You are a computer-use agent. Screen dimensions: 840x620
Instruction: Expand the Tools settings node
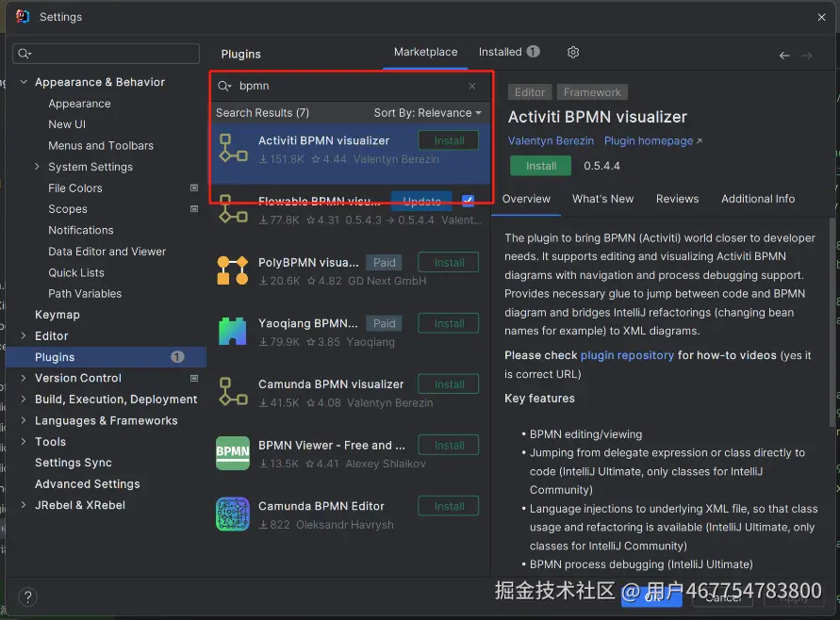pos(24,441)
